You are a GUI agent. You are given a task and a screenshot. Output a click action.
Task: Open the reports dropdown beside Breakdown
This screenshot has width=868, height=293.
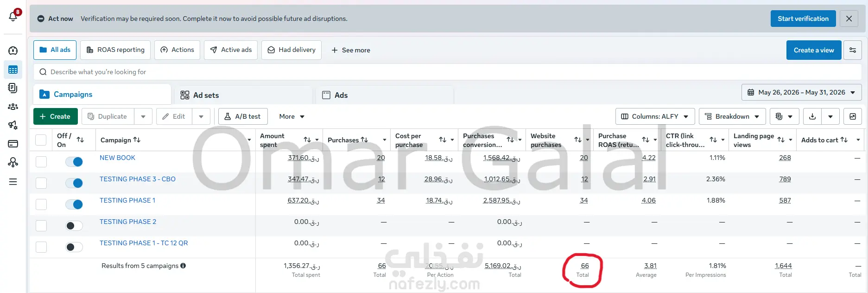tap(784, 116)
